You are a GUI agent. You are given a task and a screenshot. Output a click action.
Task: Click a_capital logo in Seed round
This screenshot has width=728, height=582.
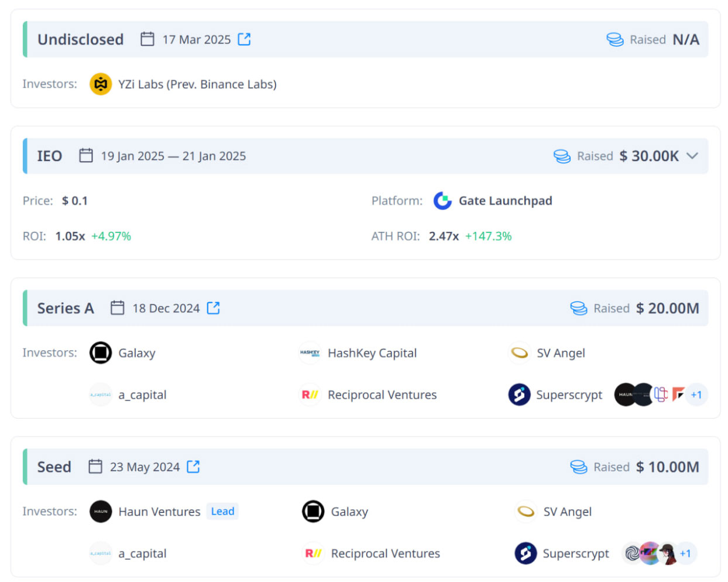(101, 553)
